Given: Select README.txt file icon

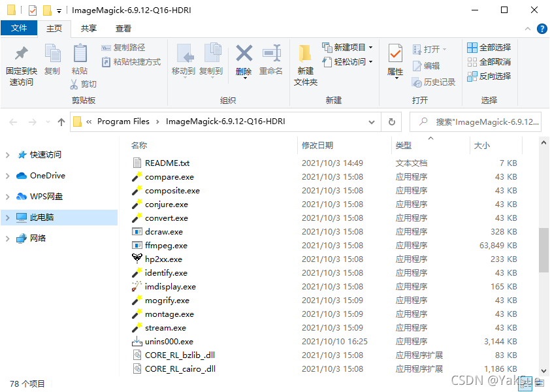Looking at the screenshot, I should [x=137, y=163].
